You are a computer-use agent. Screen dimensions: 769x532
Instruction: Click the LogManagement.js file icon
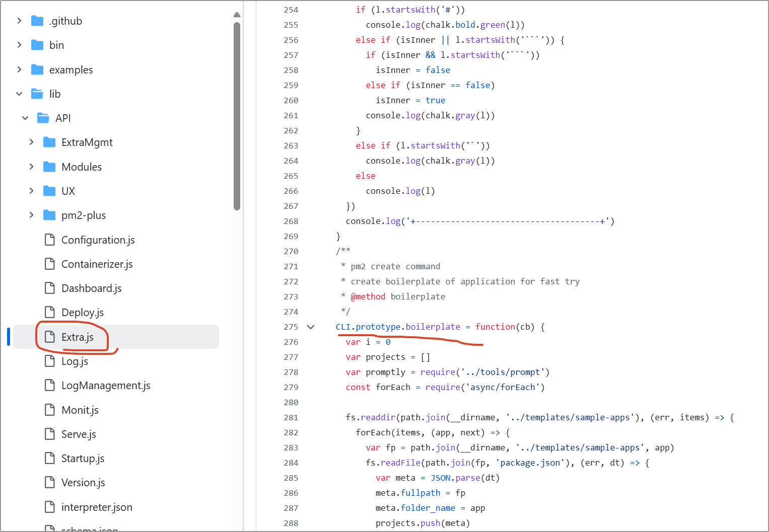point(50,385)
